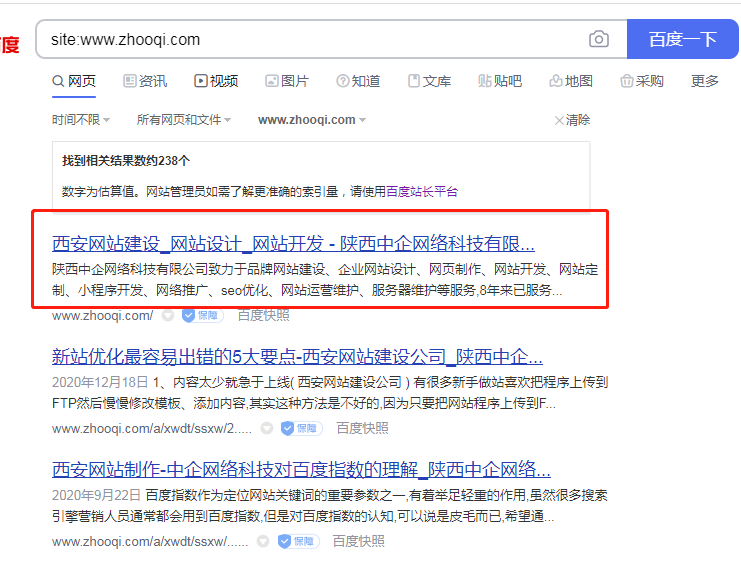Expand the www.zhooqi.com site filter dropdown
The height and width of the screenshot is (574, 741).
(312, 120)
